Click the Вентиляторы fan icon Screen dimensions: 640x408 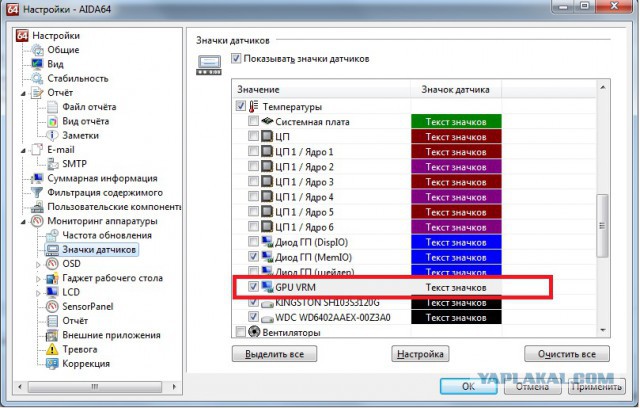(x=254, y=332)
